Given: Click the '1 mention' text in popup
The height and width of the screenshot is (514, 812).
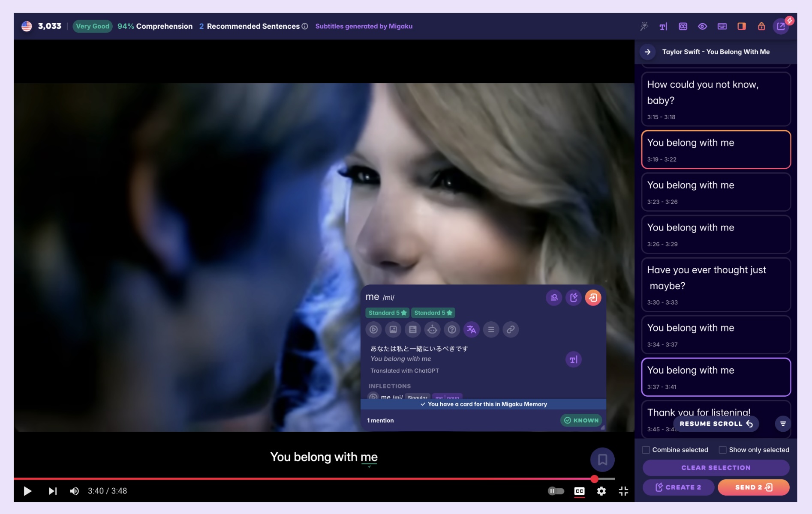Looking at the screenshot, I should pyautogui.click(x=380, y=420).
